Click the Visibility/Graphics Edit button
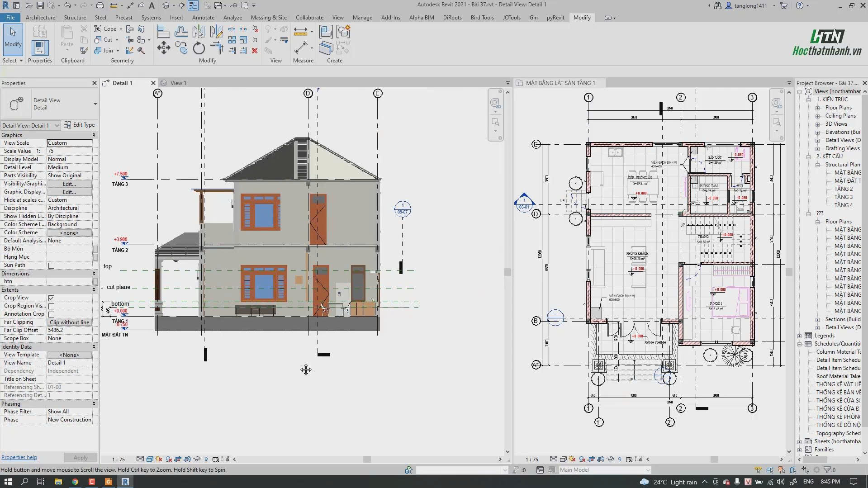868x488 pixels. pyautogui.click(x=69, y=184)
